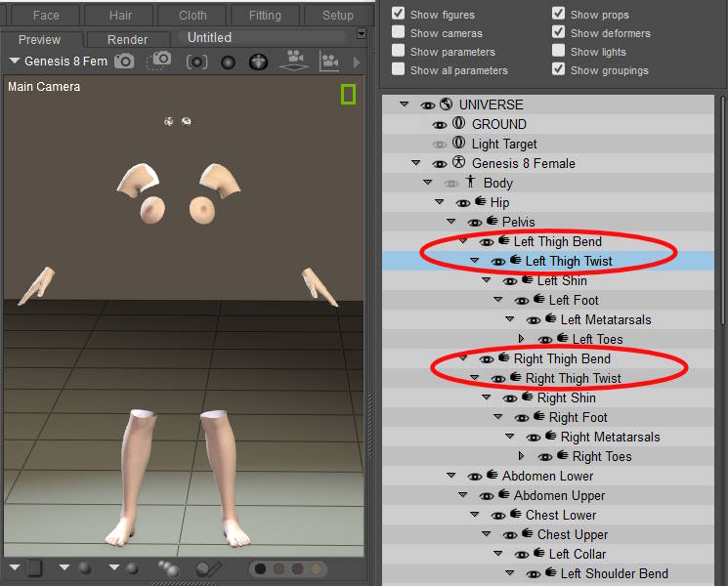The height and width of the screenshot is (586, 728).
Task: Collapse the Right Metatarsals node
Action: [509, 437]
